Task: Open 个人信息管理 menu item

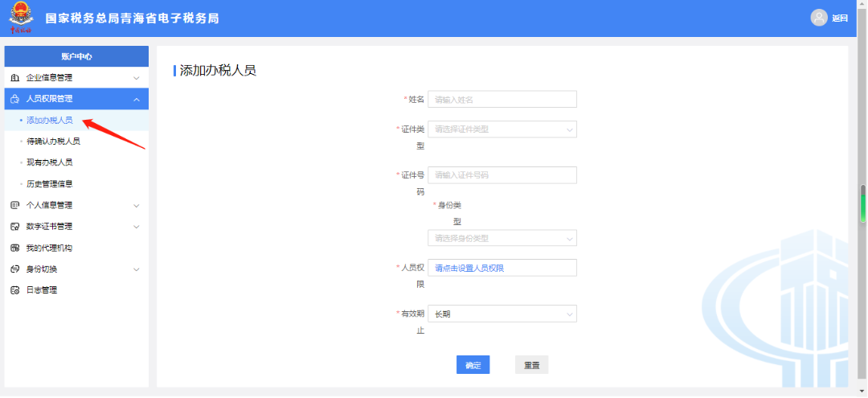Action: point(76,205)
